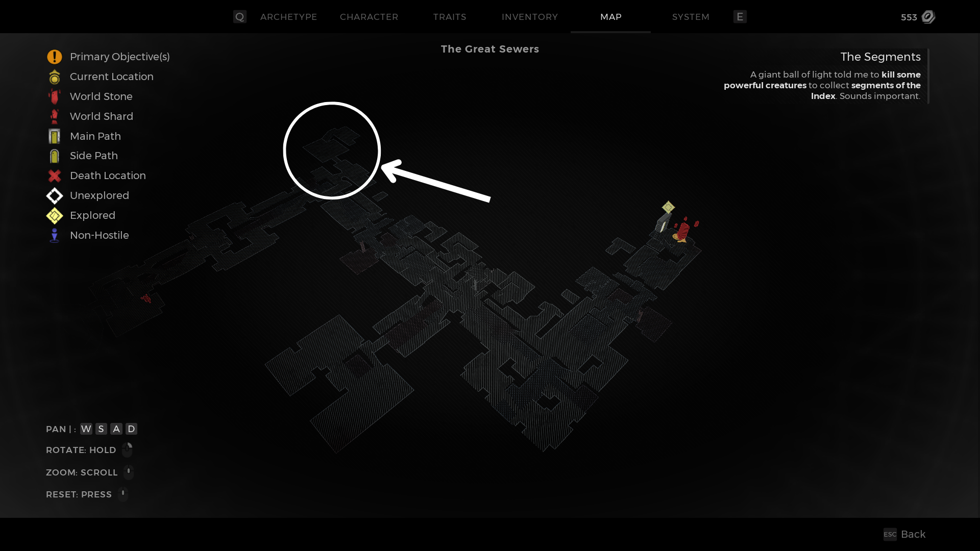This screenshot has height=551, width=980.
Task: Click the TRAITS navigation item
Action: (x=450, y=17)
